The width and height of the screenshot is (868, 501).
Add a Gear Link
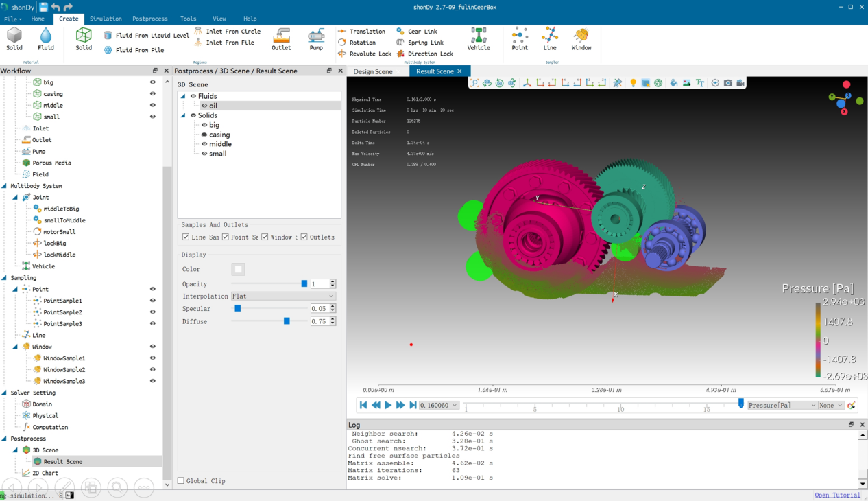[x=417, y=32]
